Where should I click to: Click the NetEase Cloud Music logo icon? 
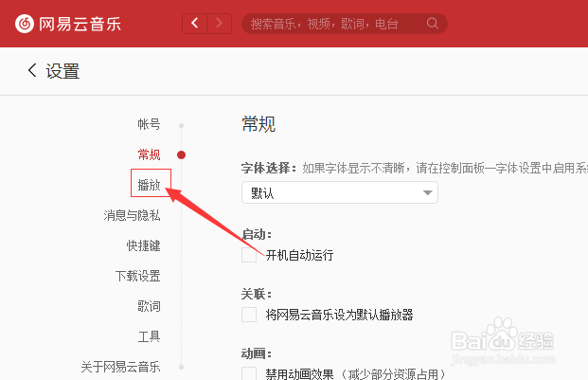point(25,24)
